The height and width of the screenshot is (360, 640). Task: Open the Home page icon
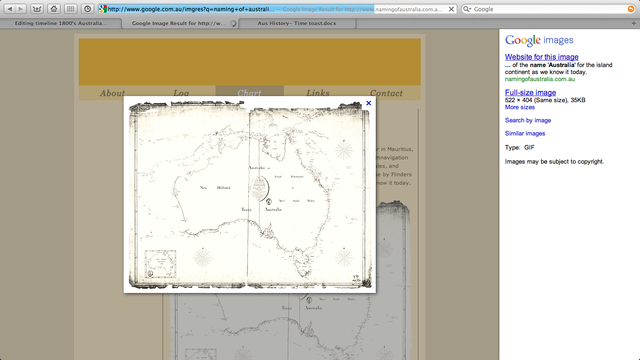tap(53, 9)
